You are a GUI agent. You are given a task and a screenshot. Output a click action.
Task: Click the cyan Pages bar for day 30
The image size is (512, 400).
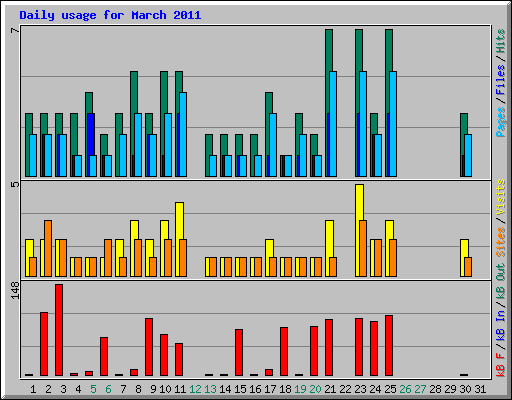click(468, 155)
